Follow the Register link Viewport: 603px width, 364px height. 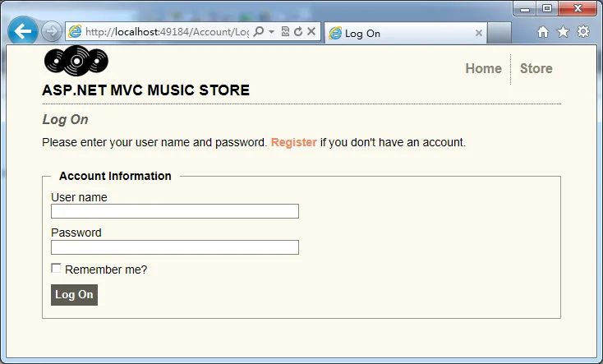coord(293,142)
